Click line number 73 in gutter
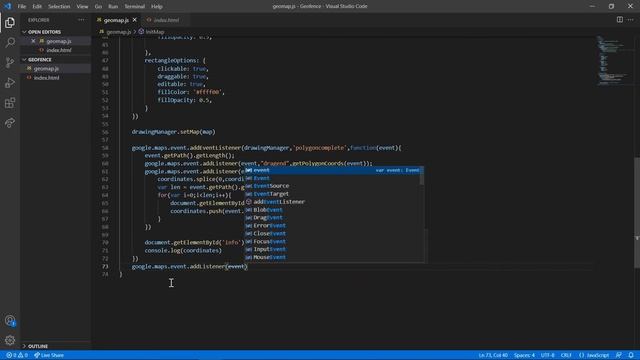Screen dimensions: 640x360 pos(105,266)
